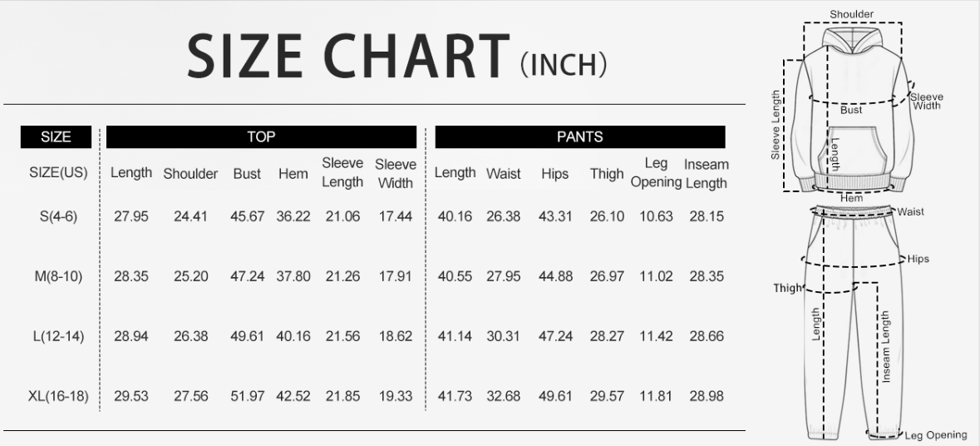Select the M(8-10) size row label
The image size is (980, 446).
pos(58,276)
